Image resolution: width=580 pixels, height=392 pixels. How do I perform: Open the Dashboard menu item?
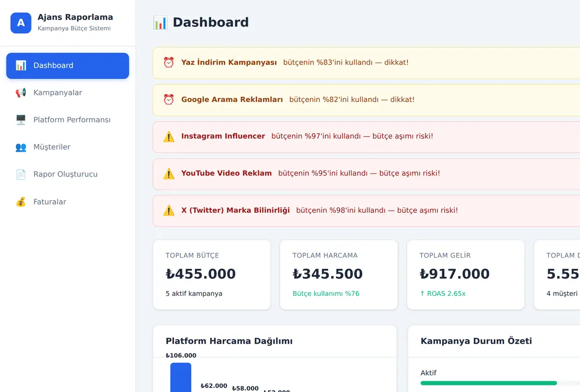[x=68, y=66]
